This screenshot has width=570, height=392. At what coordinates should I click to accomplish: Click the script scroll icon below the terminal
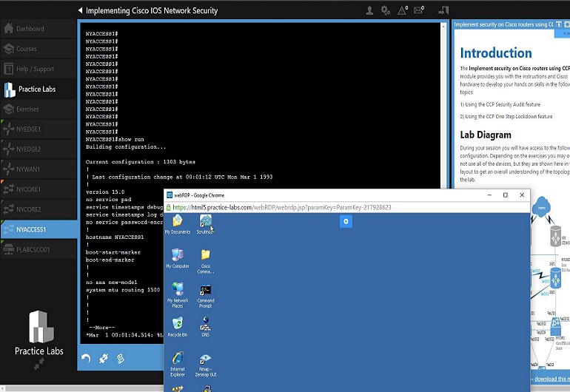[121, 359]
